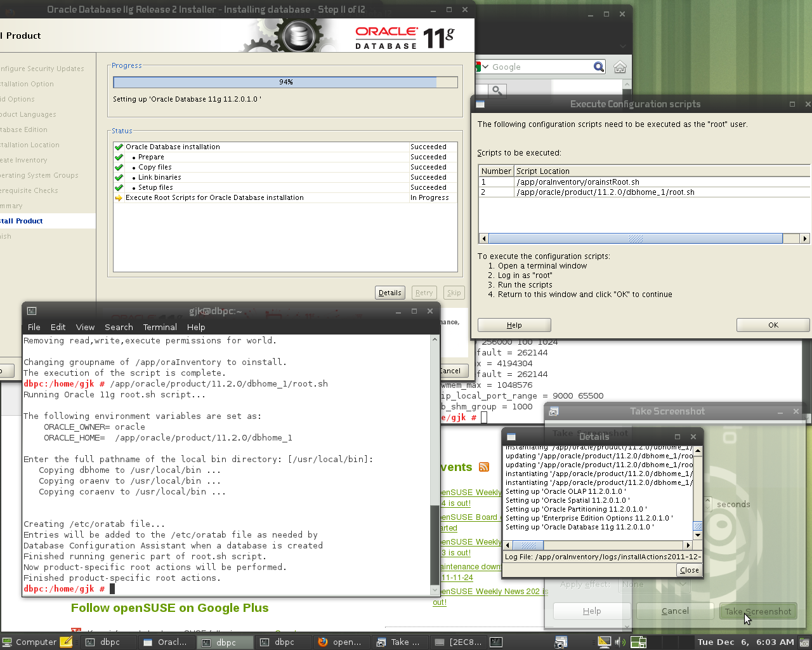Click the Google search input field

click(539, 67)
